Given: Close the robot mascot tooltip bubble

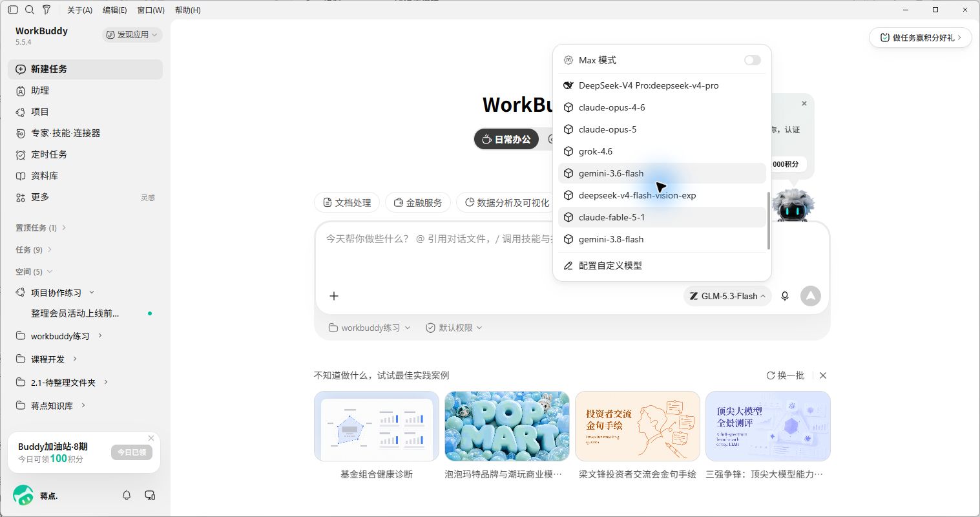Looking at the screenshot, I should (x=804, y=103).
